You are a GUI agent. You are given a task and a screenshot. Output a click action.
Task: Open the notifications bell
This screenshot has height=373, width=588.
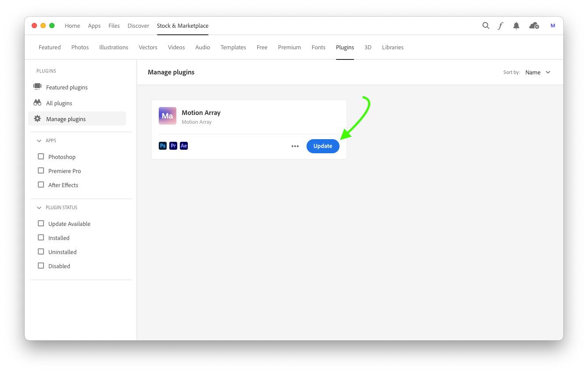pyautogui.click(x=516, y=26)
